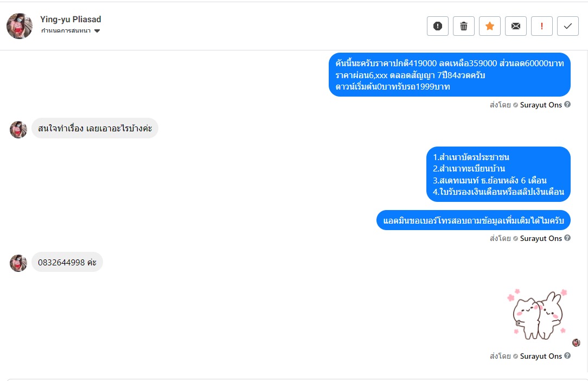Screen dimensions: 588x381
Task: Click the Surayut Ons name under the price message
Action: click(541, 105)
